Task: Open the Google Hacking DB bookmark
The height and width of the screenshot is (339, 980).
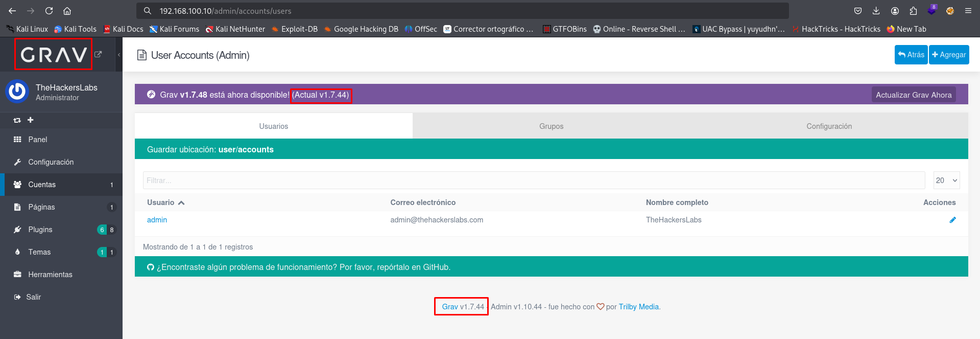Action: [x=362, y=29]
